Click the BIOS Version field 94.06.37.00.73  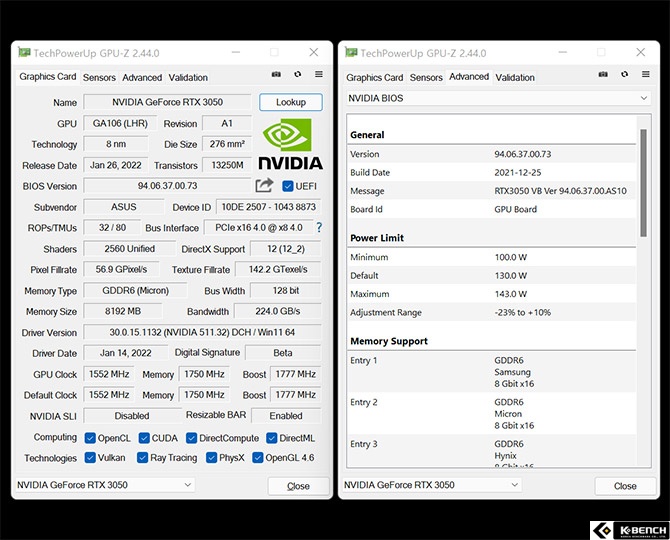pyautogui.click(x=167, y=186)
